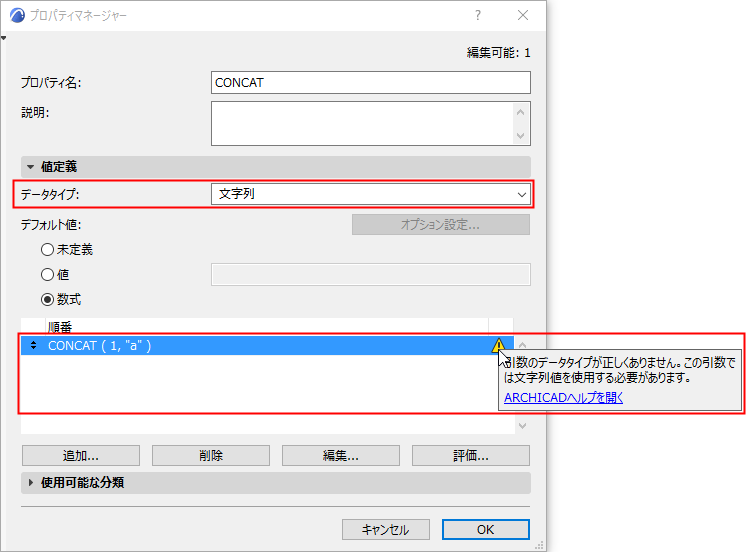
Task: Click the 編集... button
Action: [x=341, y=455]
